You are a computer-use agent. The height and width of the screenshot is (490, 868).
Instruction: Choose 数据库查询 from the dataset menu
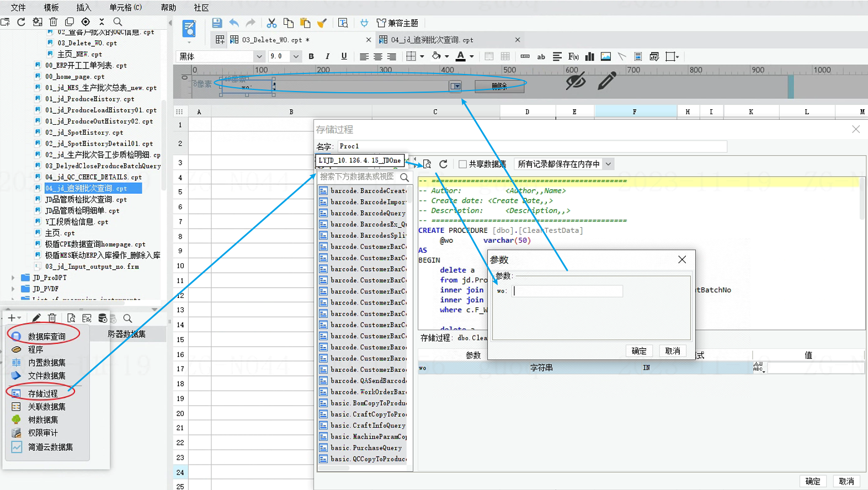coord(46,336)
